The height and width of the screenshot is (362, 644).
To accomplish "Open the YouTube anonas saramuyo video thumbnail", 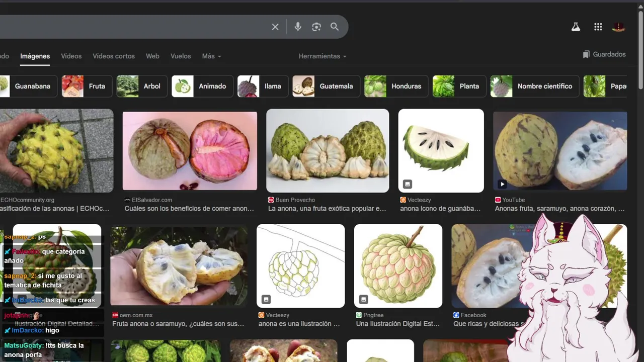I will (560, 151).
